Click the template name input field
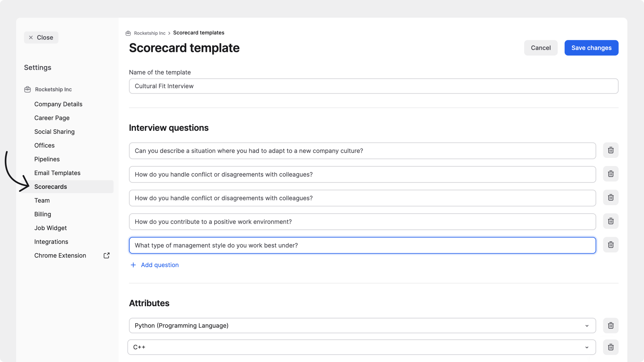The height and width of the screenshot is (362, 644). click(x=373, y=86)
